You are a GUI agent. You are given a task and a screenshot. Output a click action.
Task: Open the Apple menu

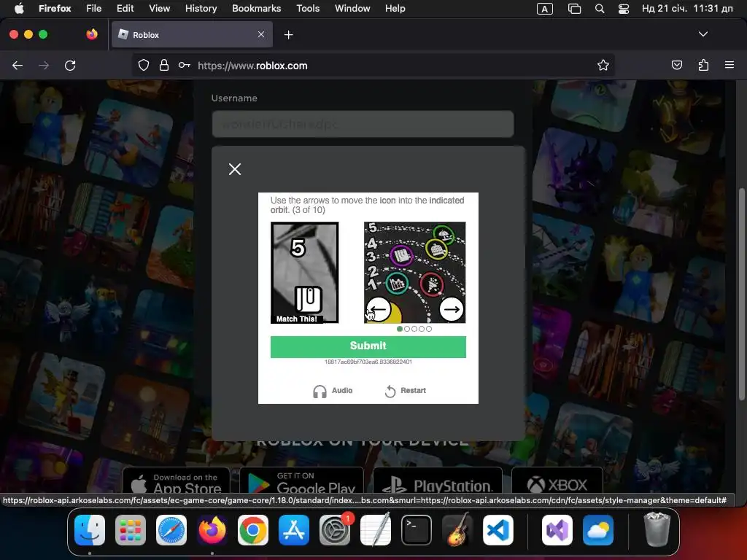tap(19, 9)
